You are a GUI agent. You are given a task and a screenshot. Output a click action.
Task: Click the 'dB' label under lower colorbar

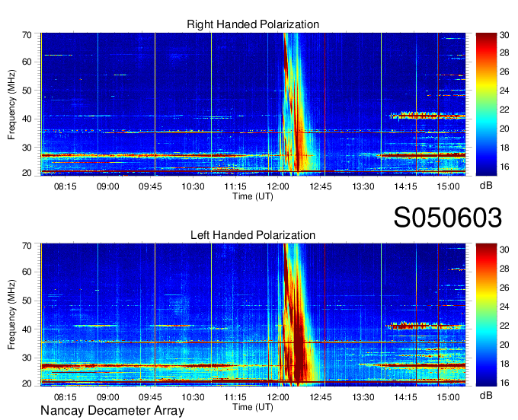[x=486, y=396]
